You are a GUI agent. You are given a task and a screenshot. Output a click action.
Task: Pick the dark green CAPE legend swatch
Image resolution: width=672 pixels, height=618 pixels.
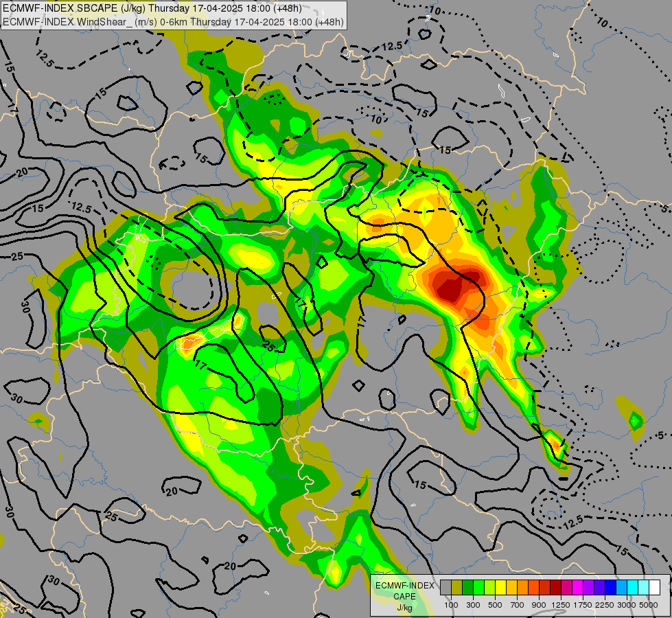coord(467,588)
